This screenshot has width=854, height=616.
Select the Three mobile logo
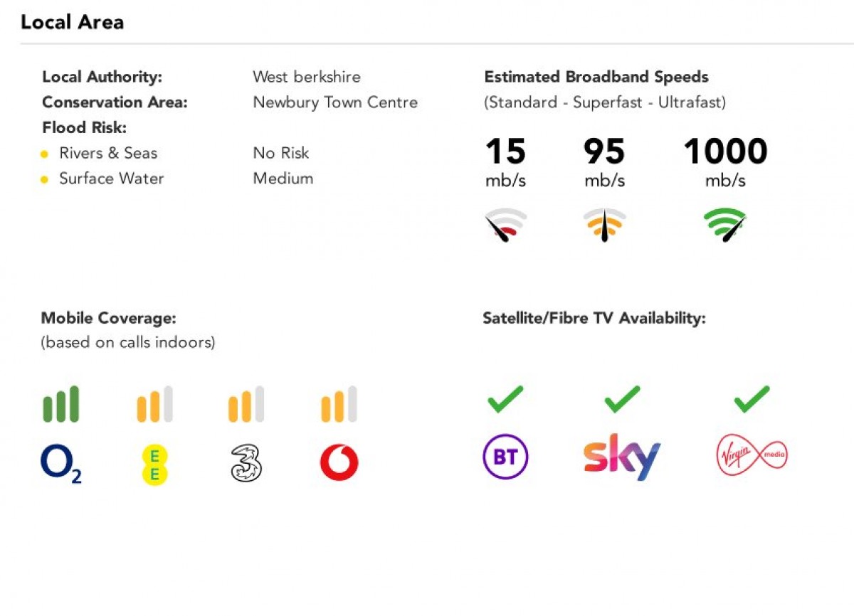coord(246,463)
